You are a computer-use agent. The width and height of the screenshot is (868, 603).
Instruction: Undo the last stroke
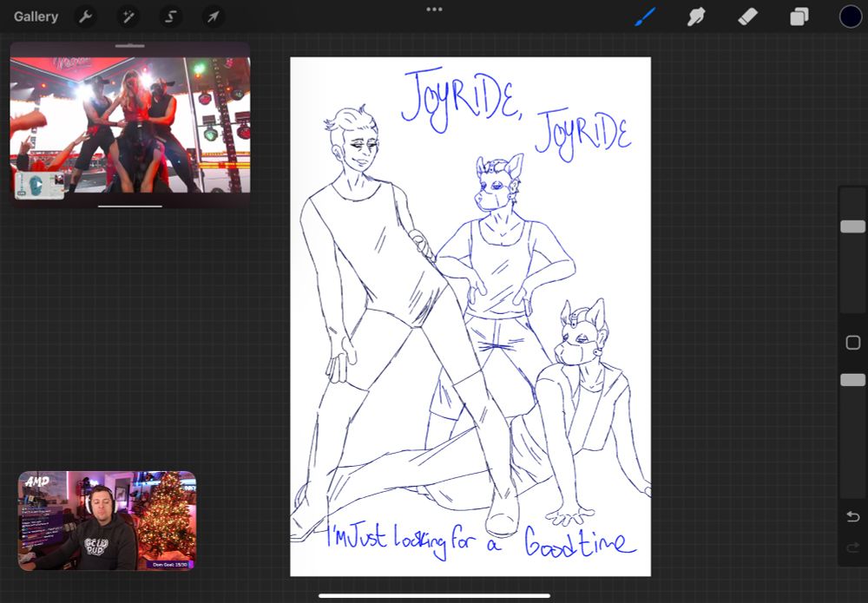[852, 517]
